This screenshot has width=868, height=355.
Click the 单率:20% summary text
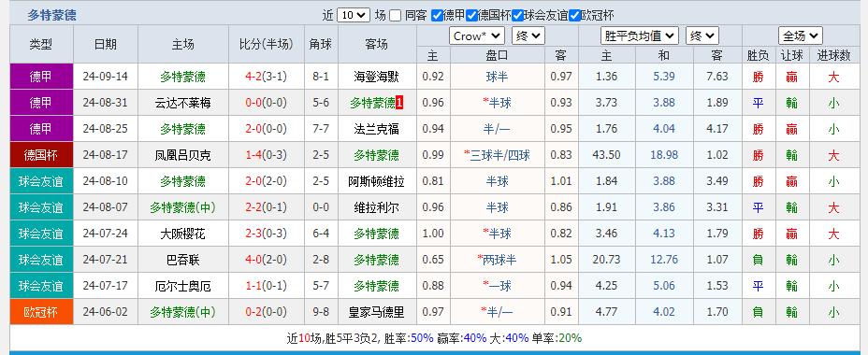[557, 338]
